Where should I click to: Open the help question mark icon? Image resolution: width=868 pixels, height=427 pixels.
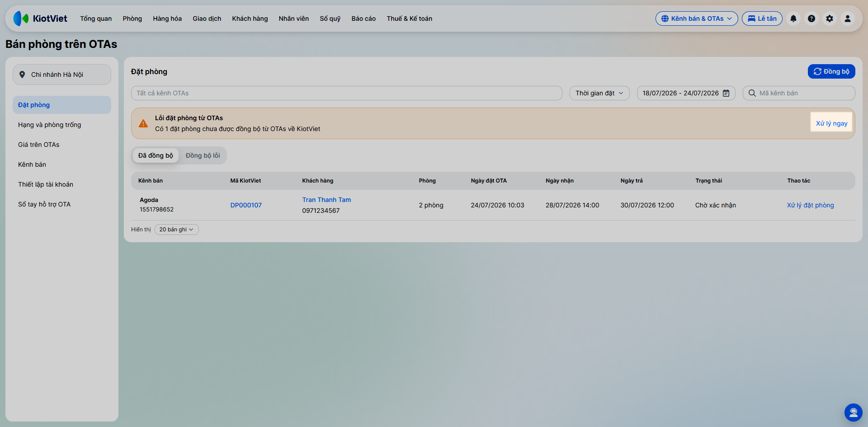811,19
